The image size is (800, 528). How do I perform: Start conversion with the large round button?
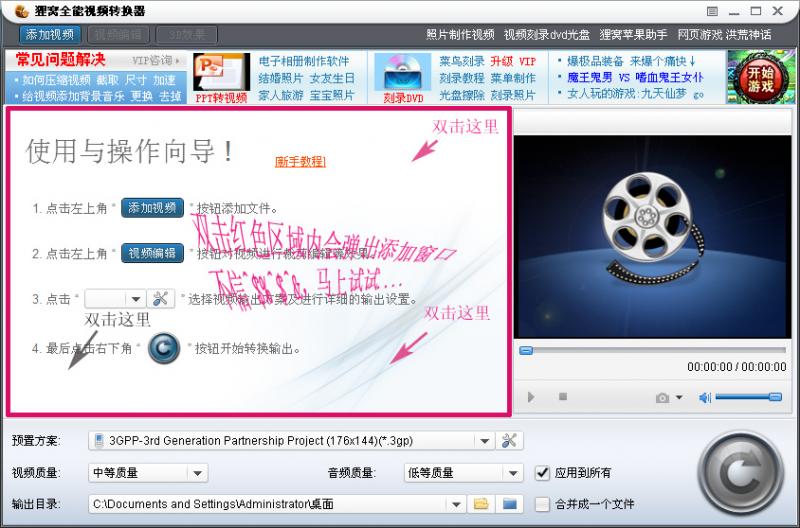point(740,474)
